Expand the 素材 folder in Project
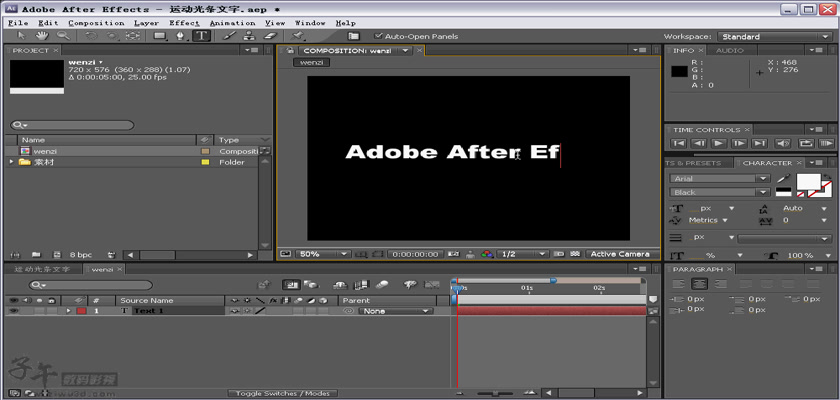Viewport: 840px width, 400px height. pyautogui.click(x=12, y=162)
